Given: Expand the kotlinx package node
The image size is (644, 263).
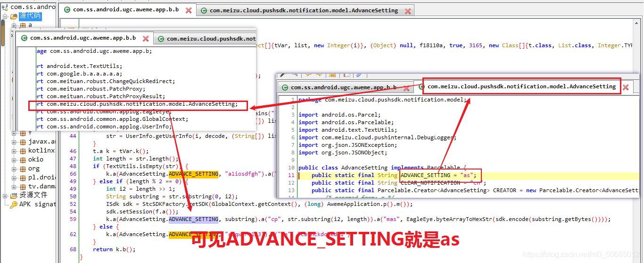Looking at the screenshot, I should tap(14, 151).
